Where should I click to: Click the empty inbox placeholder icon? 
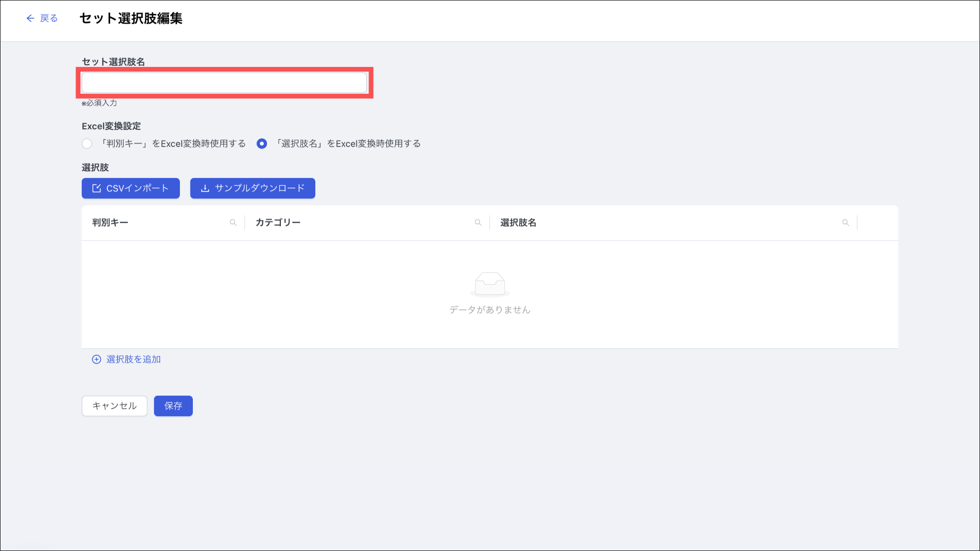pos(490,284)
